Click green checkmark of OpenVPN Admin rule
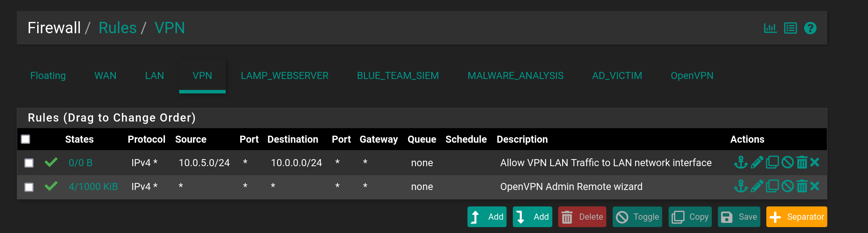This screenshot has height=233, width=868. 51,186
